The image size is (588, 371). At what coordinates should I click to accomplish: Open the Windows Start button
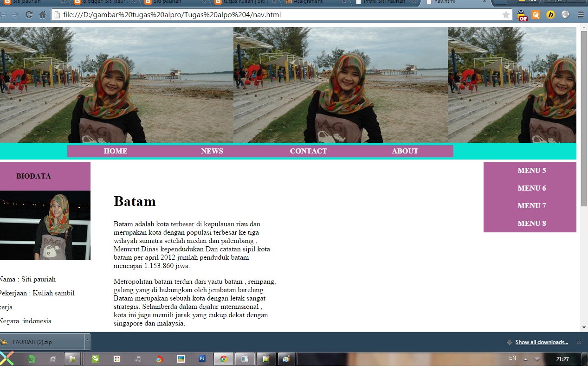click(x=6, y=359)
